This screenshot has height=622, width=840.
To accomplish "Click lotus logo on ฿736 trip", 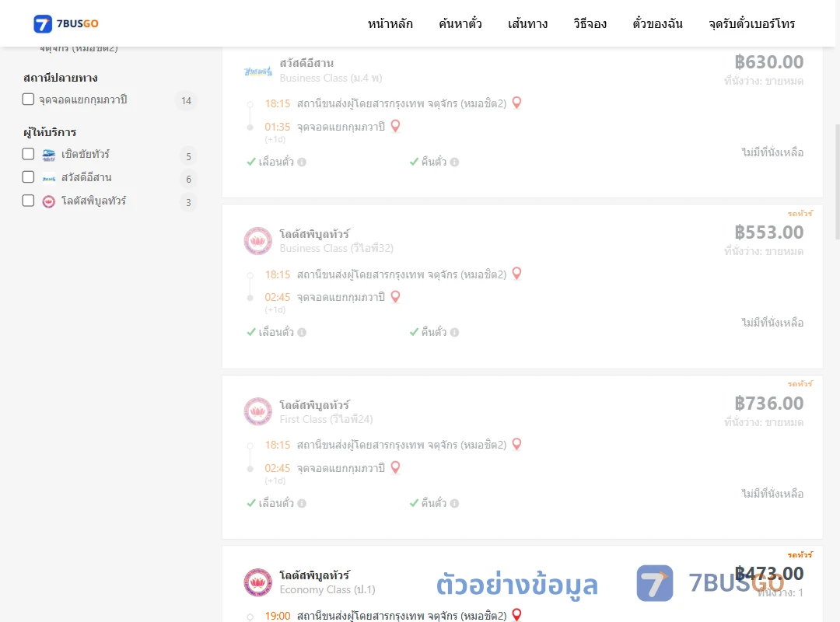I will 258,411.
